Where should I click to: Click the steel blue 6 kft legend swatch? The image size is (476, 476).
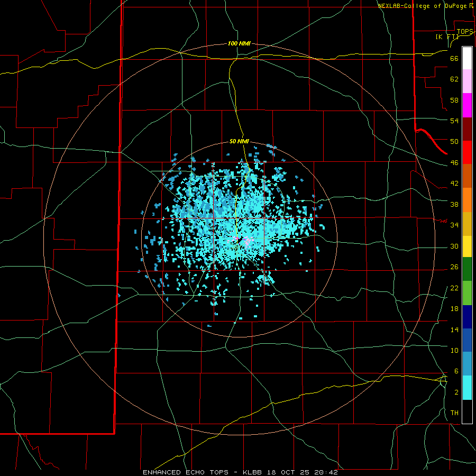(467, 364)
